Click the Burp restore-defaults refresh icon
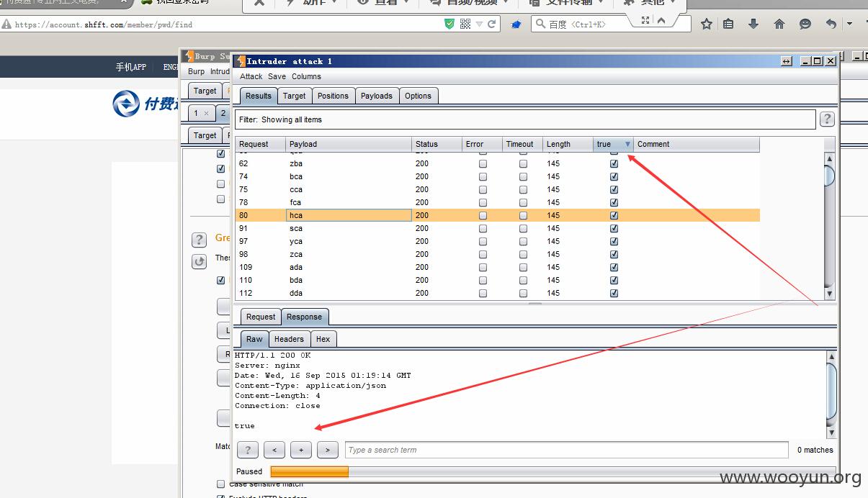The width and height of the screenshot is (868, 498). tap(200, 261)
